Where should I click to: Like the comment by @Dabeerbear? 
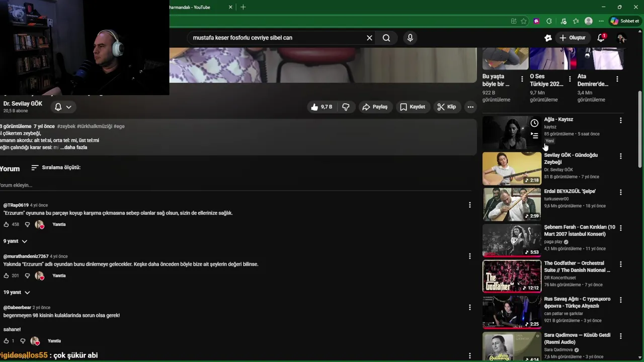[7, 341]
